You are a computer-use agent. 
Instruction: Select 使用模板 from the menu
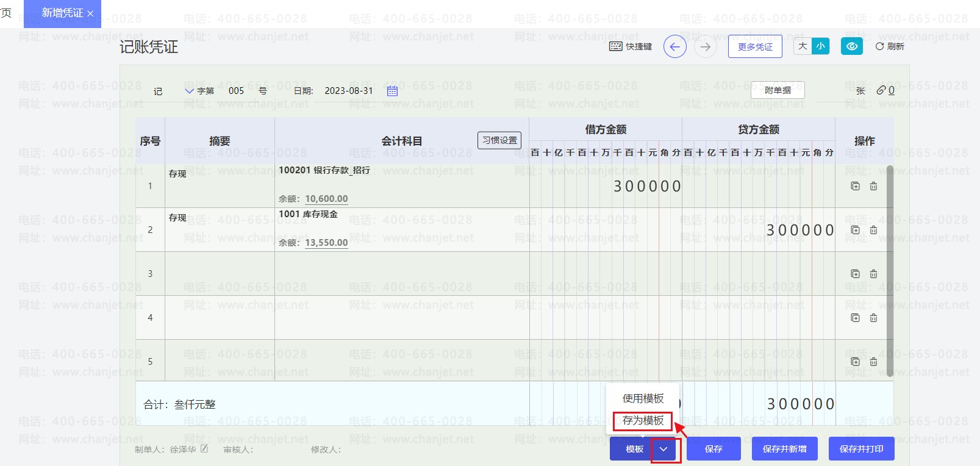643,398
